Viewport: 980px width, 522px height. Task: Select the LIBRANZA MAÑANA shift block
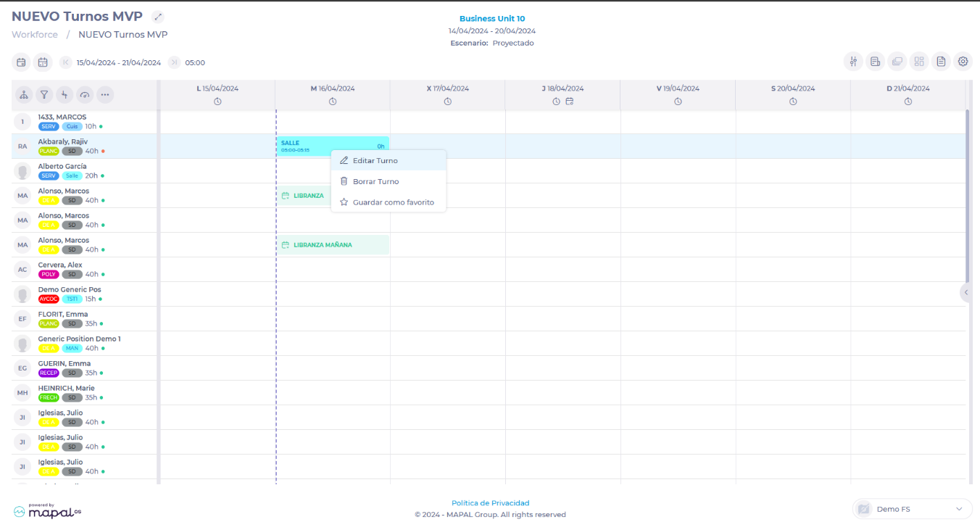333,245
